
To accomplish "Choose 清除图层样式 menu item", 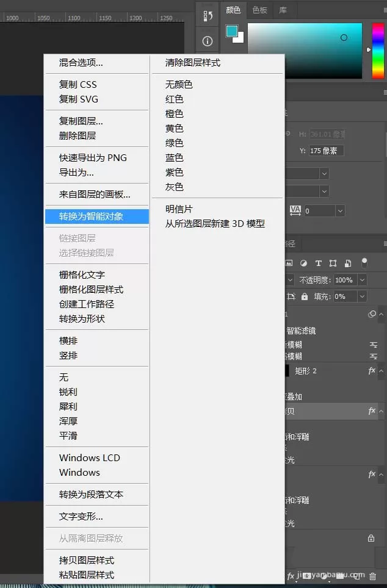I will (217, 63).
